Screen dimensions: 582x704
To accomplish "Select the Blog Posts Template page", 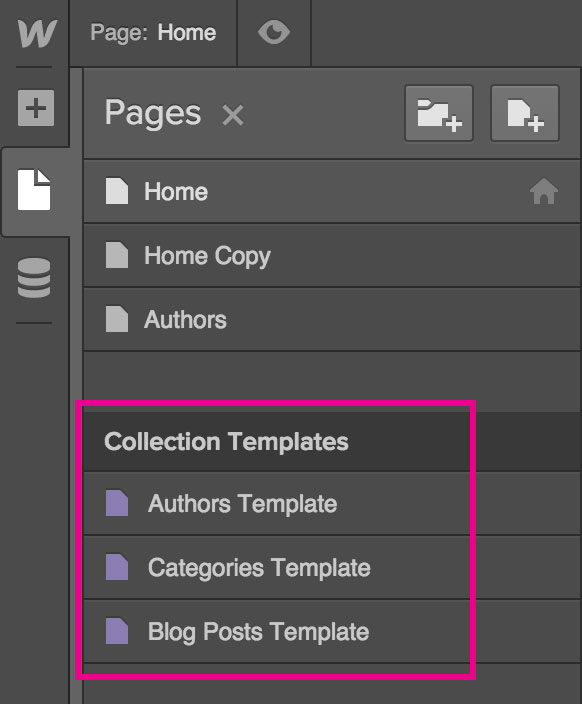I will click(332, 632).
